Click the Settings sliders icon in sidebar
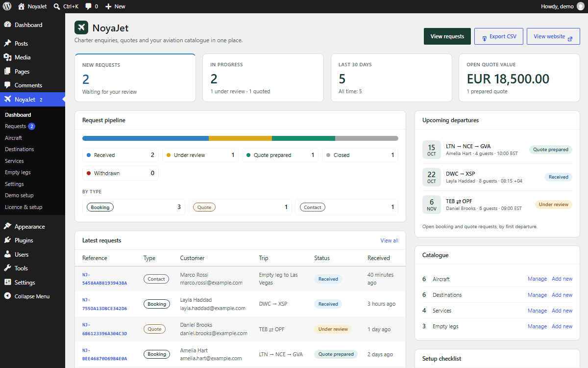 [7, 282]
